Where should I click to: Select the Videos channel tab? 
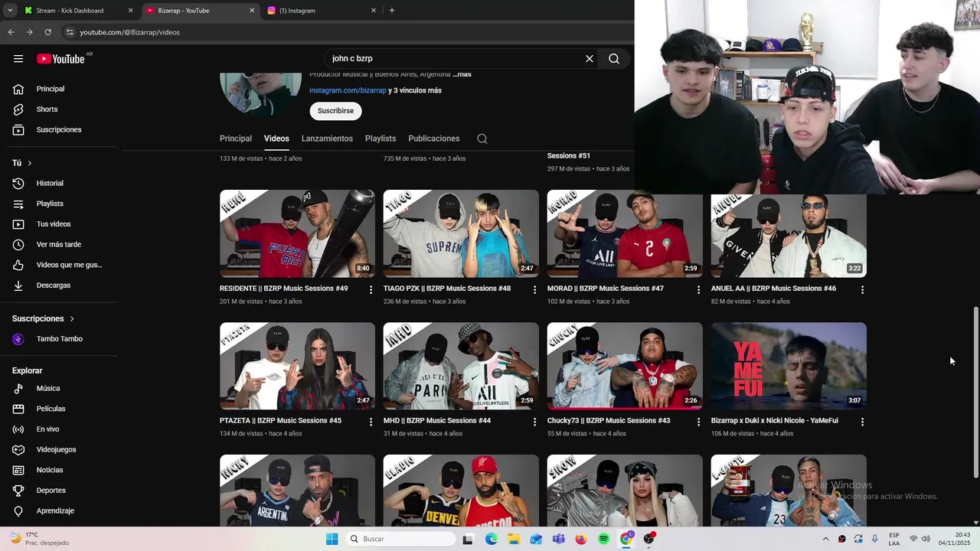(x=276, y=139)
